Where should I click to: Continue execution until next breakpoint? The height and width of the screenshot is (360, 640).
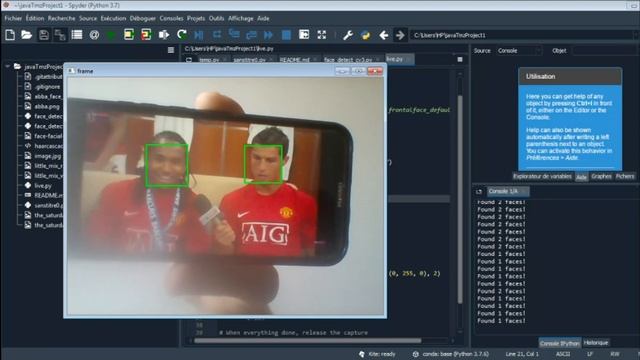(269, 35)
